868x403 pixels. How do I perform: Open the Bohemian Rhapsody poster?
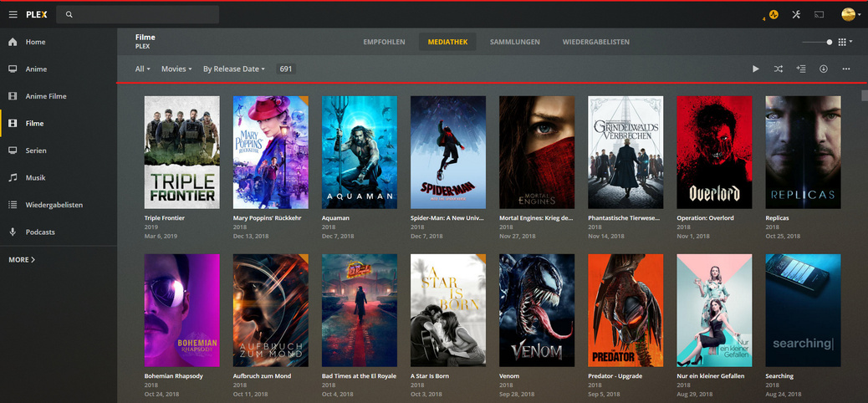pyautogui.click(x=182, y=310)
